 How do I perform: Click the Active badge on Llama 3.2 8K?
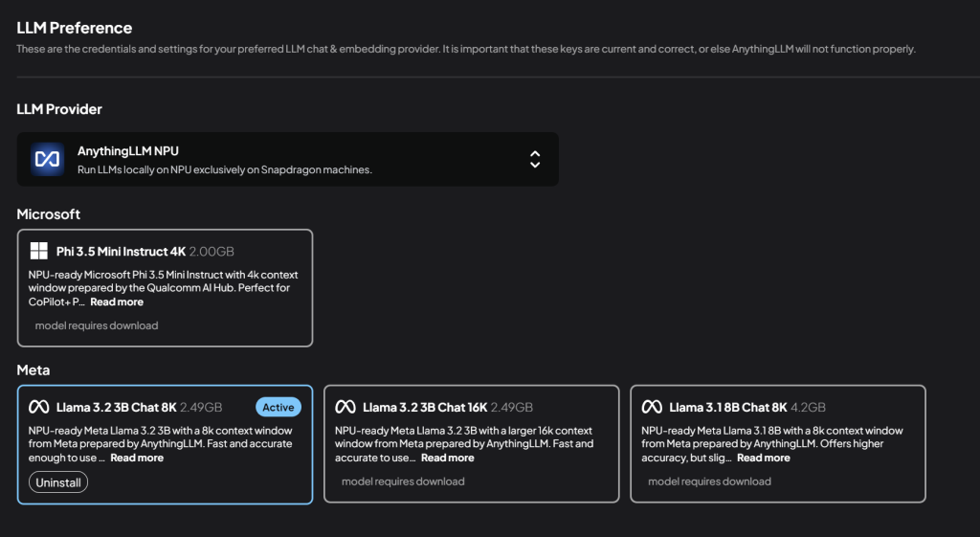point(278,407)
